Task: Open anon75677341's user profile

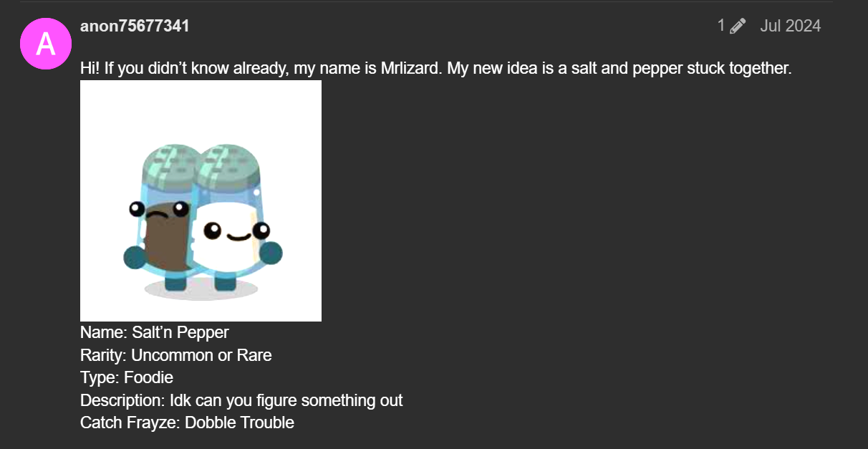Action: (135, 26)
